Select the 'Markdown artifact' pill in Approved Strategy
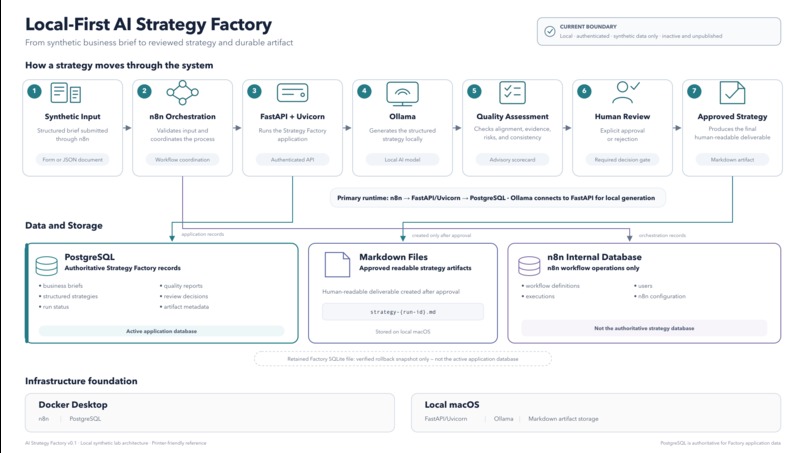This screenshot has width=806, height=453. (732, 160)
